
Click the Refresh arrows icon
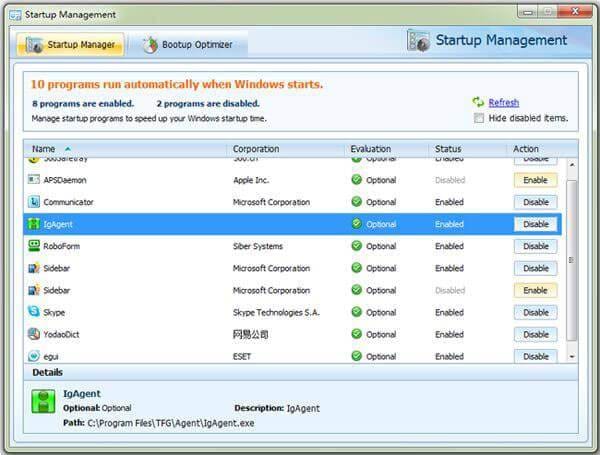point(478,102)
